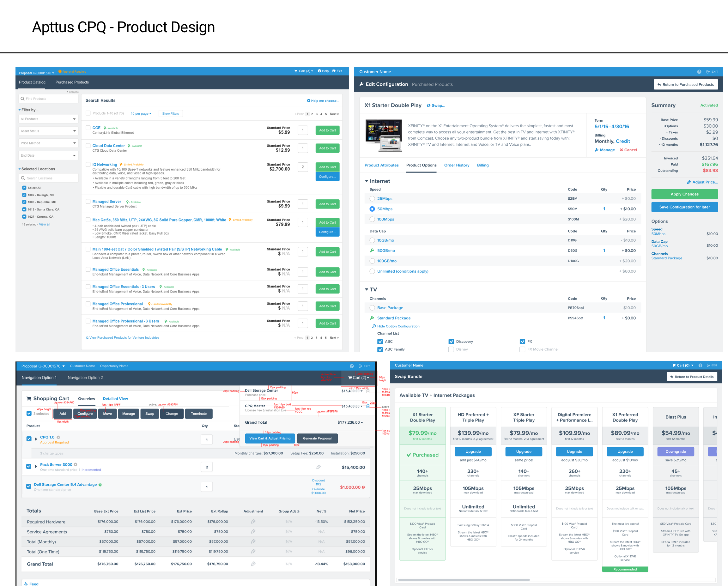Click the help icon in the Shopping Cart header
Image resolution: width=728 pixels, height=586 pixels.
coord(352,366)
